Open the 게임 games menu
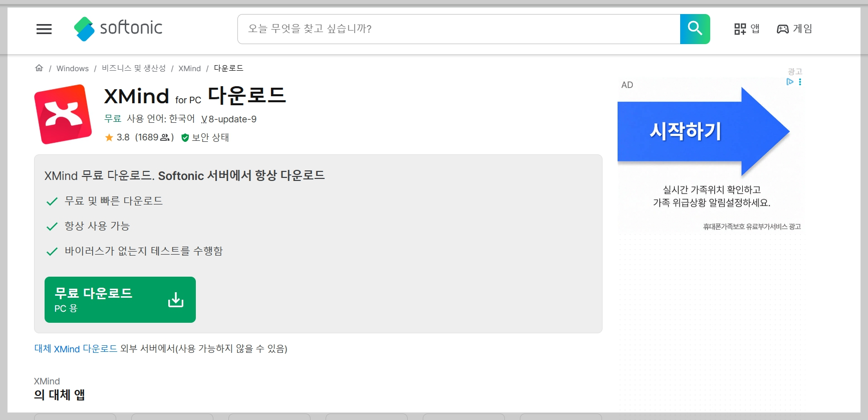The height and width of the screenshot is (420, 868). 794,29
